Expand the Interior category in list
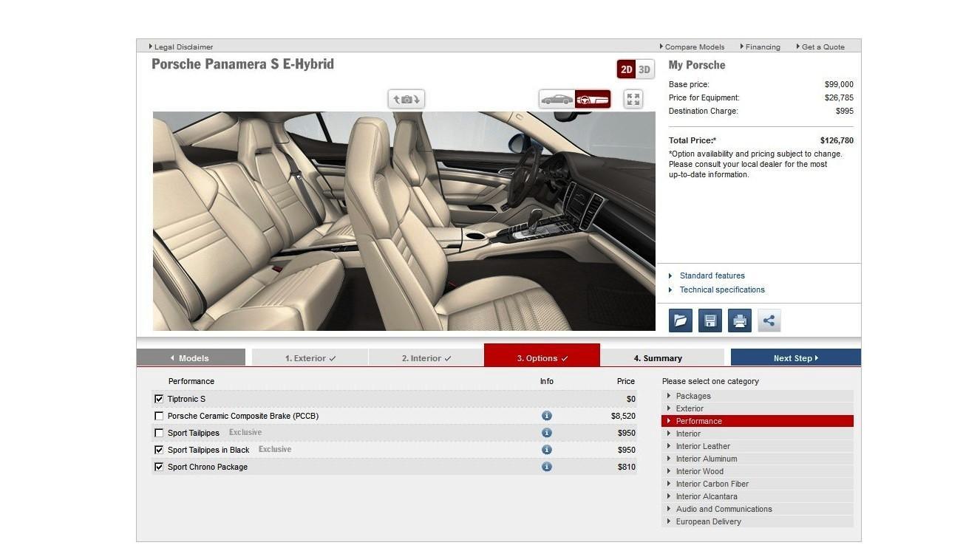The width and height of the screenshot is (980, 548). 758,434
